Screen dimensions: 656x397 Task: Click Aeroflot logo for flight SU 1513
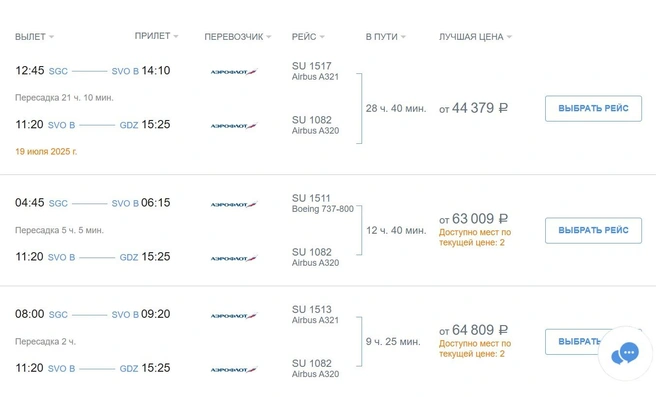point(234,315)
